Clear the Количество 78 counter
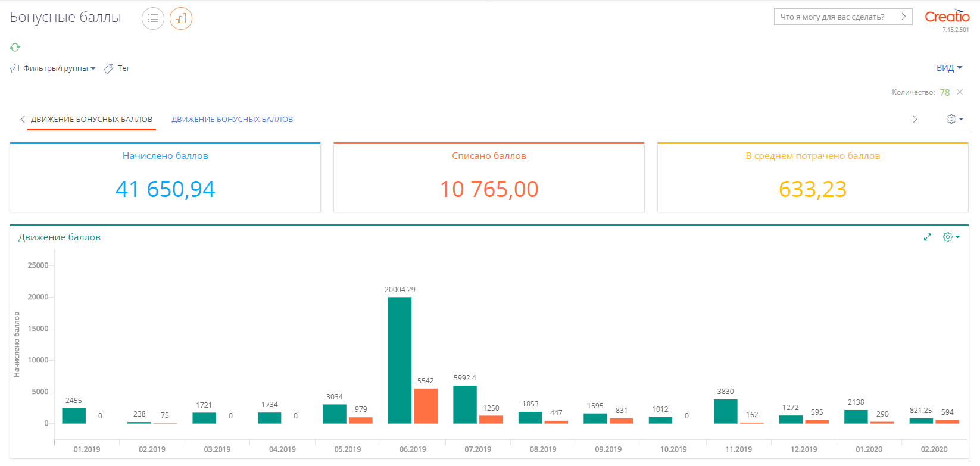The height and width of the screenshot is (466, 980). 960,92
